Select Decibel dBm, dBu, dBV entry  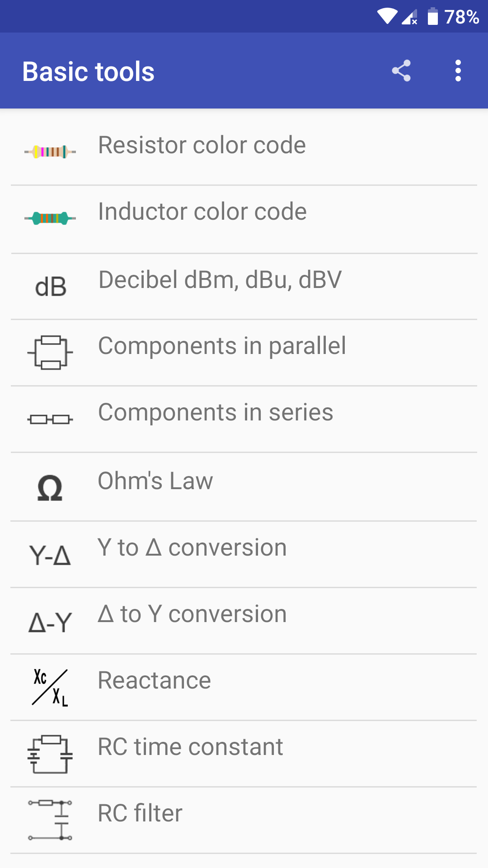pos(220,280)
